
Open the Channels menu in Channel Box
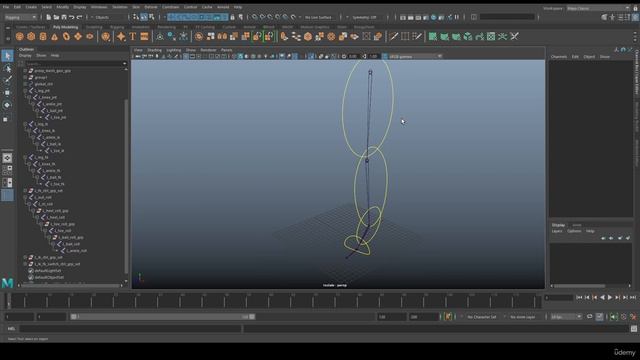[x=558, y=57]
